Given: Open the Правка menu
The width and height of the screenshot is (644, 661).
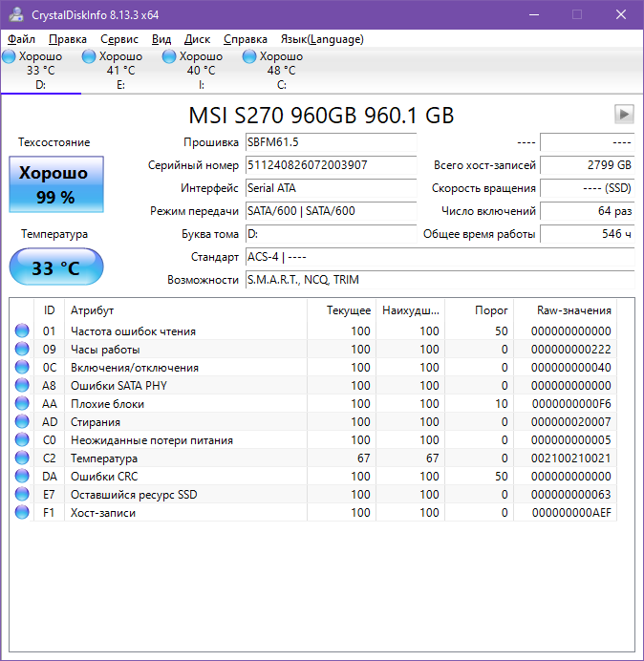Looking at the screenshot, I should pos(68,39).
